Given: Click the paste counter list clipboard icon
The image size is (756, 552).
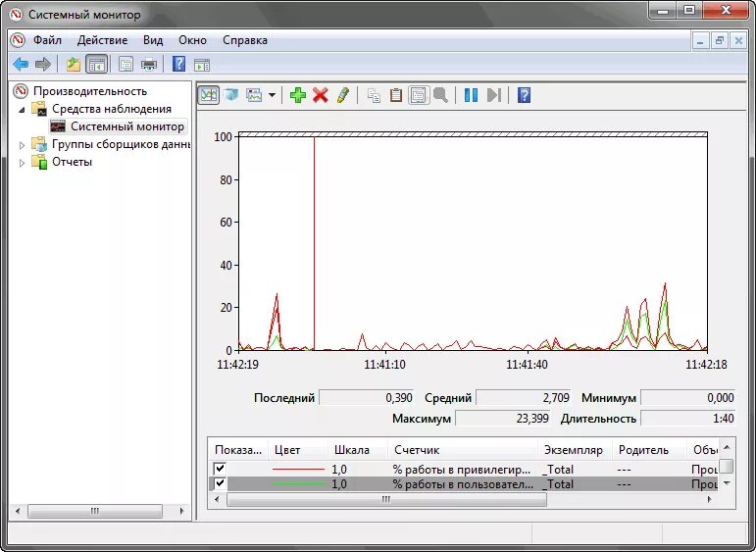Looking at the screenshot, I should pyautogui.click(x=396, y=95).
